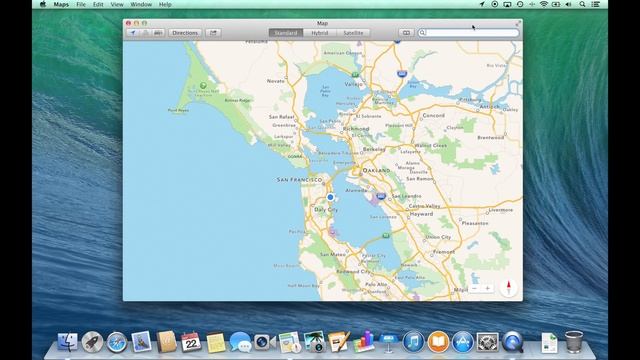Screen dimensions: 640x360
Task: Open iPhoto icon in the Dock
Action: click(314, 342)
